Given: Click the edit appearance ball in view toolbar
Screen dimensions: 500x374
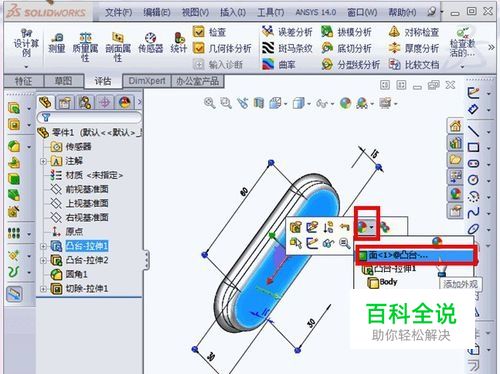Looking at the screenshot, I should pyautogui.click(x=345, y=103).
